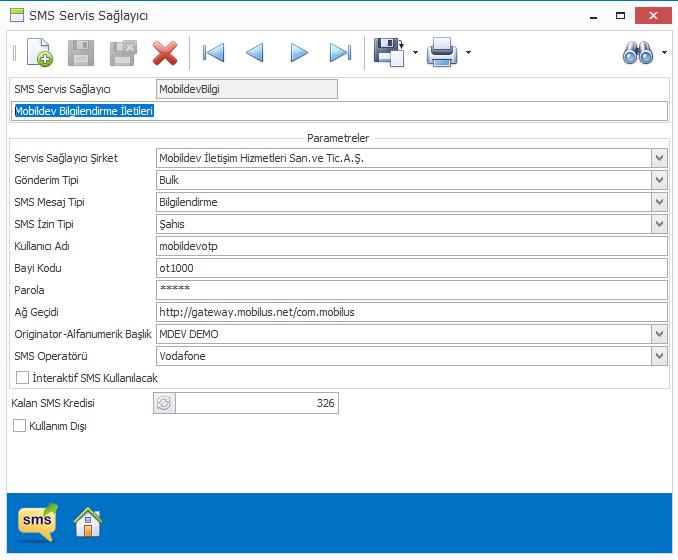Click the printer icon

tap(442, 52)
